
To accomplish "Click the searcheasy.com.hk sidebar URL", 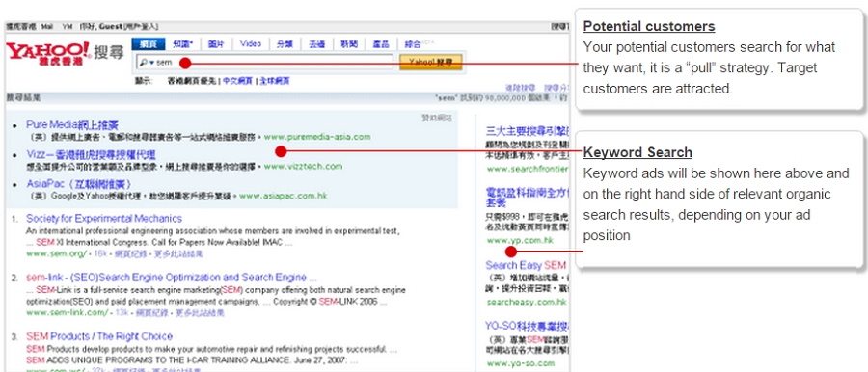I will (527, 303).
